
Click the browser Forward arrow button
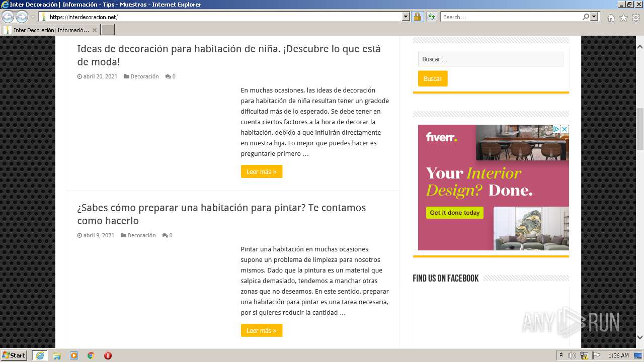tap(22, 17)
